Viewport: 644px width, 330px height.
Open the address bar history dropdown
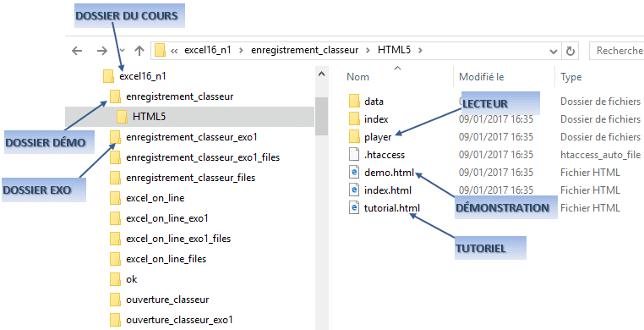point(554,51)
